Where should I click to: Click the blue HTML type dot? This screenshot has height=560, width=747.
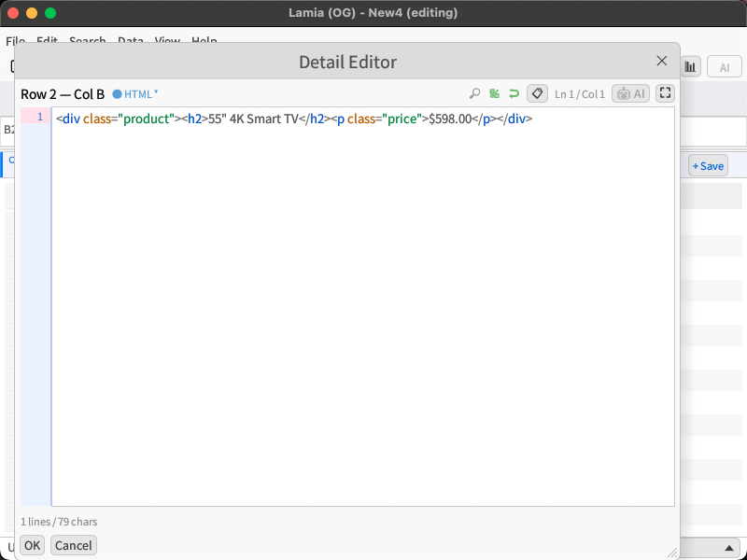click(117, 94)
